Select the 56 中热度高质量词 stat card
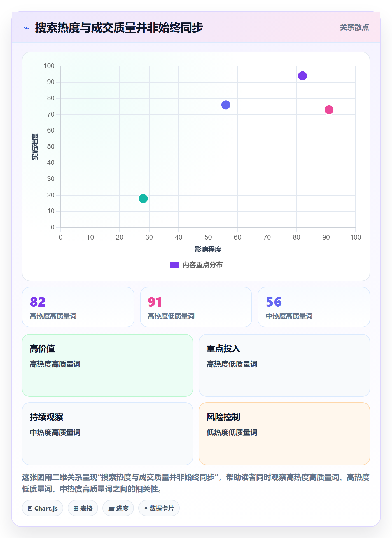The width and height of the screenshot is (392, 538). (x=314, y=307)
